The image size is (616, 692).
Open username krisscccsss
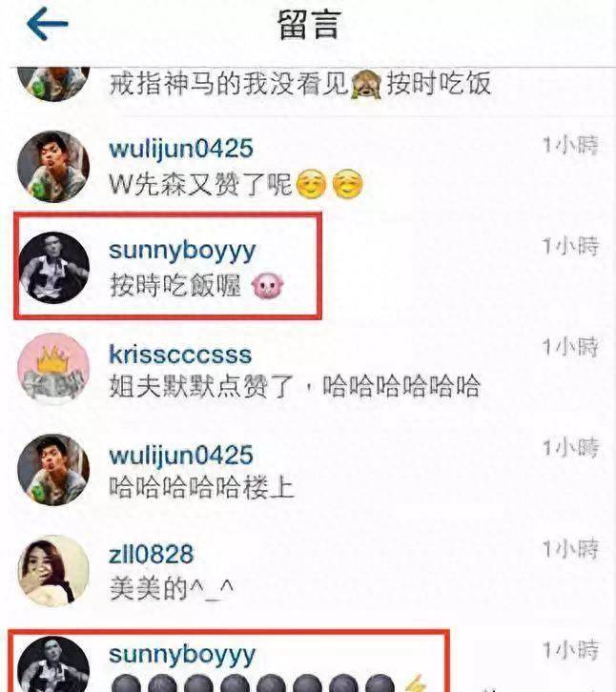click(180, 354)
